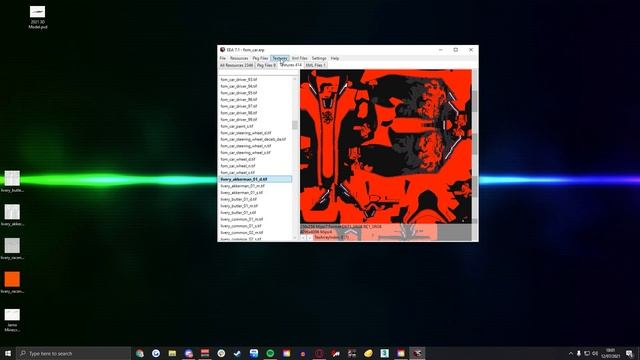Select fom_car_driver_96.tif in the list
640x360 pixels.
(x=255, y=100)
